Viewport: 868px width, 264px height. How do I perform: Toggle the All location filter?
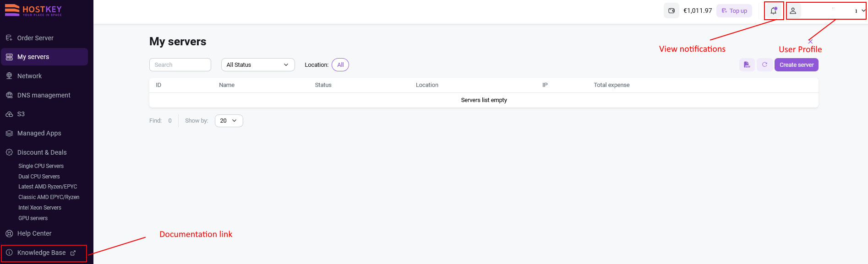[340, 65]
